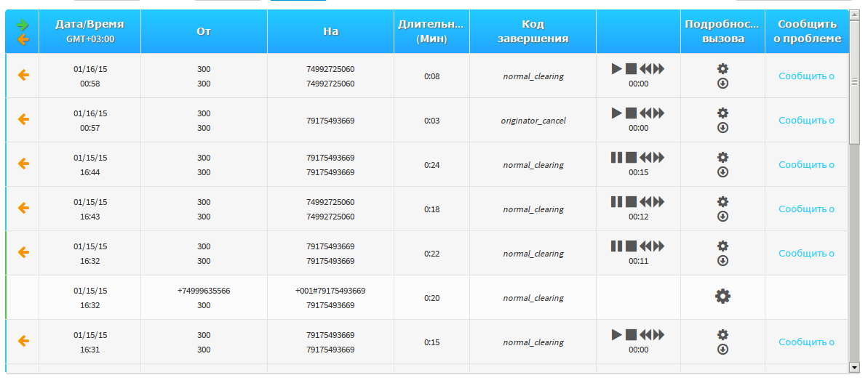The height and width of the screenshot is (391, 868).
Task: Pause the recording with duration 0:22
Action: 617,246
